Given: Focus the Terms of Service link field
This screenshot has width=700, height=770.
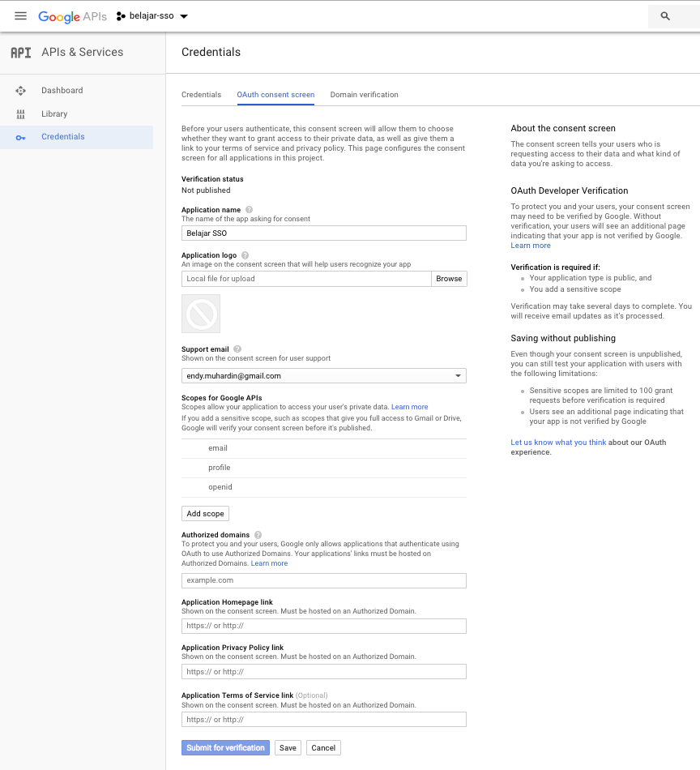Looking at the screenshot, I should click(x=324, y=720).
